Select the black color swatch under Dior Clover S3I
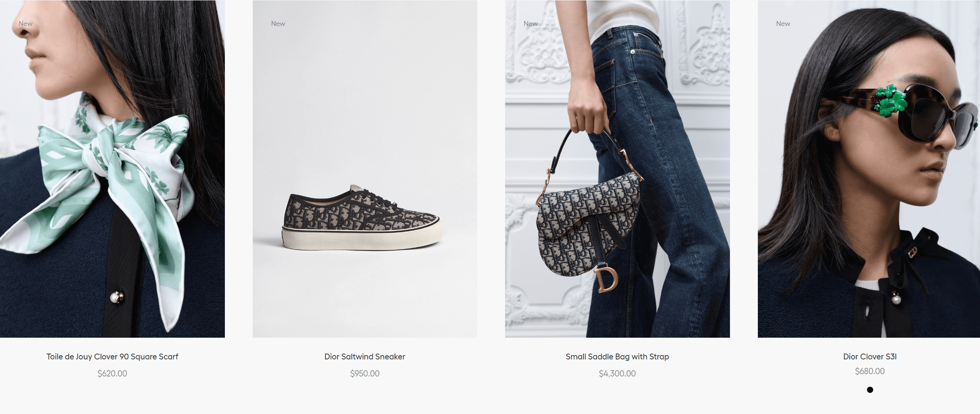The width and height of the screenshot is (980, 414). (870, 390)
